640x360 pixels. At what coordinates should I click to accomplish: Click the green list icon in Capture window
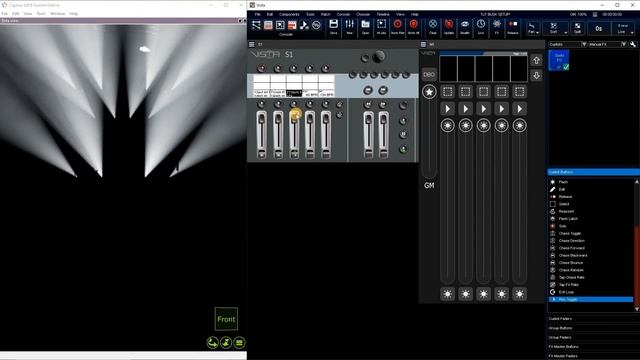[240, 342]
